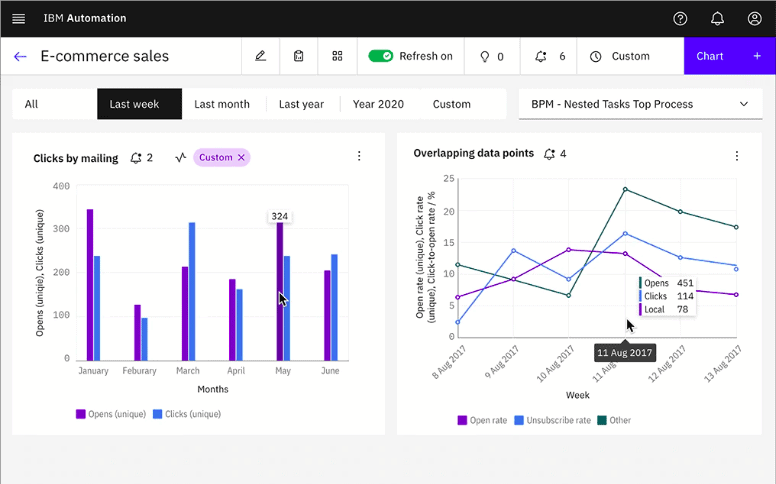This screenshot has height=484, width=776.
Task: Click the Custom time range button
Action: (630, 56)
